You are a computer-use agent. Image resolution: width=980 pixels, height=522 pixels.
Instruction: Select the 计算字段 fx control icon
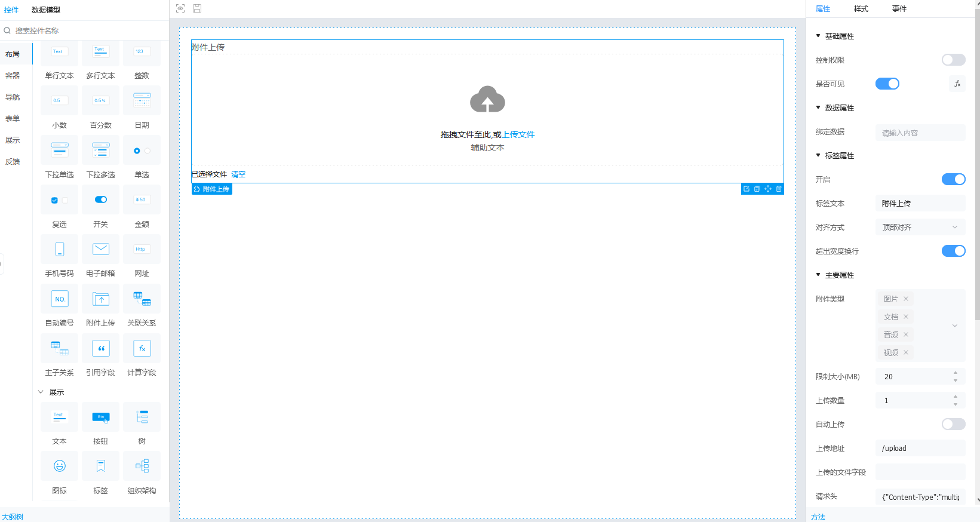click(x=142, y=348)
